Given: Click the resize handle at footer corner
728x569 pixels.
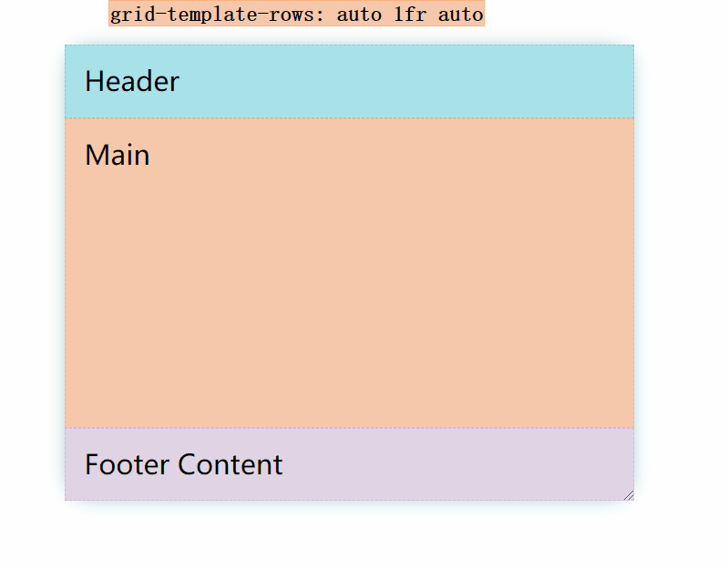Looking at the screenshot, I should pos(629,496).
